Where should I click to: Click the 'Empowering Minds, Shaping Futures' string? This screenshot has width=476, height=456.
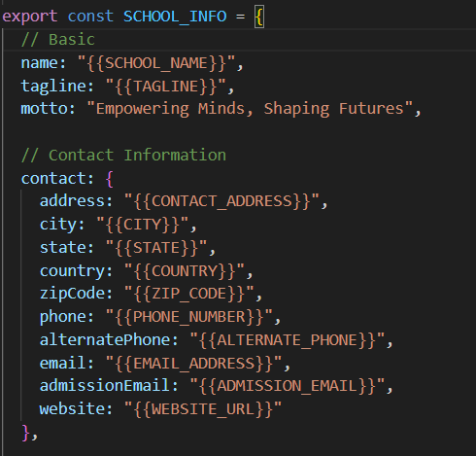pyautogui.click(x=250, y=109)
